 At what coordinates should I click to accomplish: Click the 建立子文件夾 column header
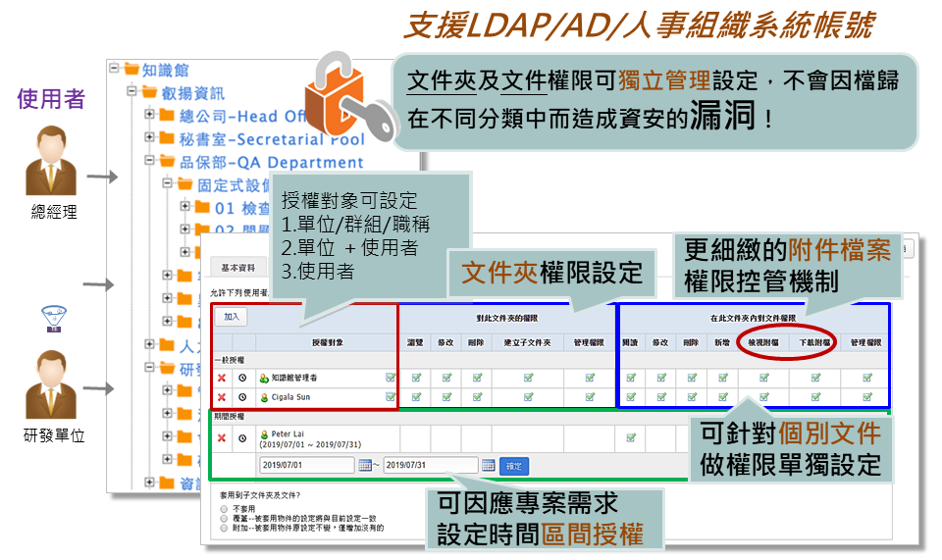pyautogui.click(x=528, y=342)
